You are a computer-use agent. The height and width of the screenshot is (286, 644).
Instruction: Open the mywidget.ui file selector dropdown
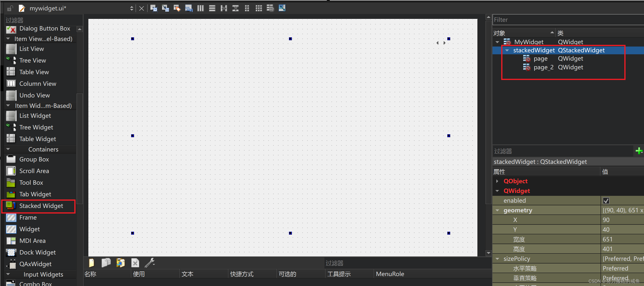pos(132,8)
